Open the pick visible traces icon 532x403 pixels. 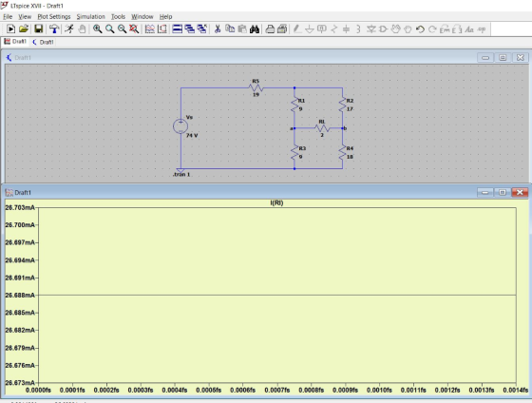(x=162, y=29)
